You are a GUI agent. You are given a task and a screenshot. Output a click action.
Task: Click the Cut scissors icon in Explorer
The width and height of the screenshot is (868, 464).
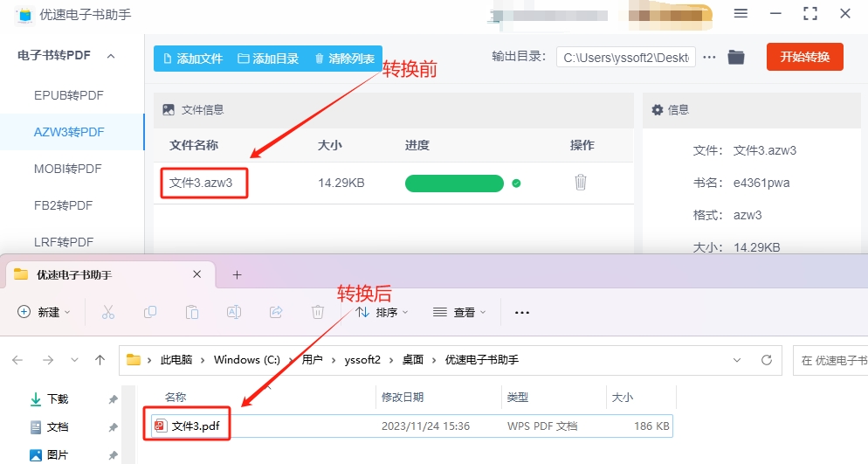(108, 312)
